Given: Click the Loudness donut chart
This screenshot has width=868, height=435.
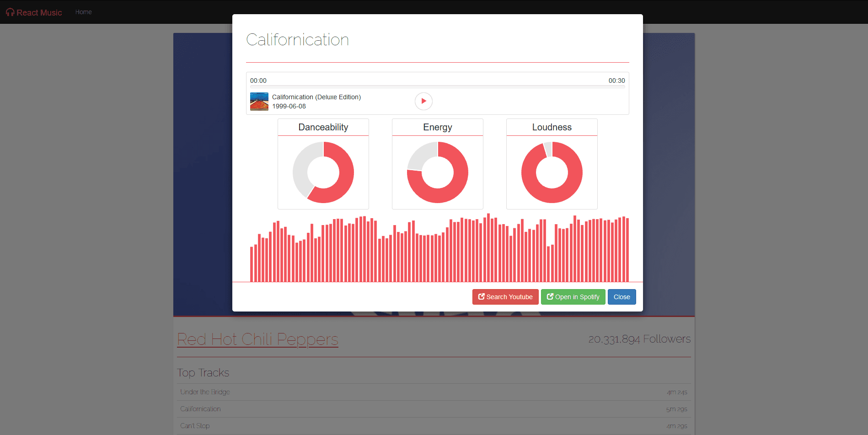Looking at the screenshot, I should click(x=552, y=172).
